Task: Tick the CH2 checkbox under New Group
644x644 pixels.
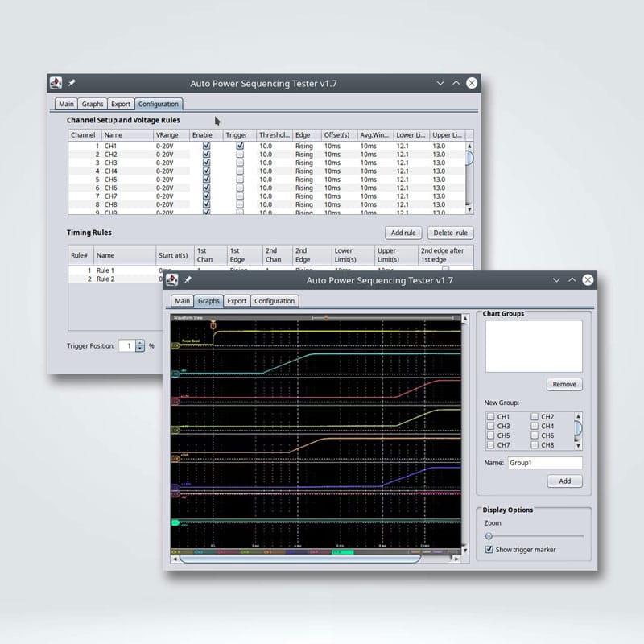Action: tap(535, 417)
